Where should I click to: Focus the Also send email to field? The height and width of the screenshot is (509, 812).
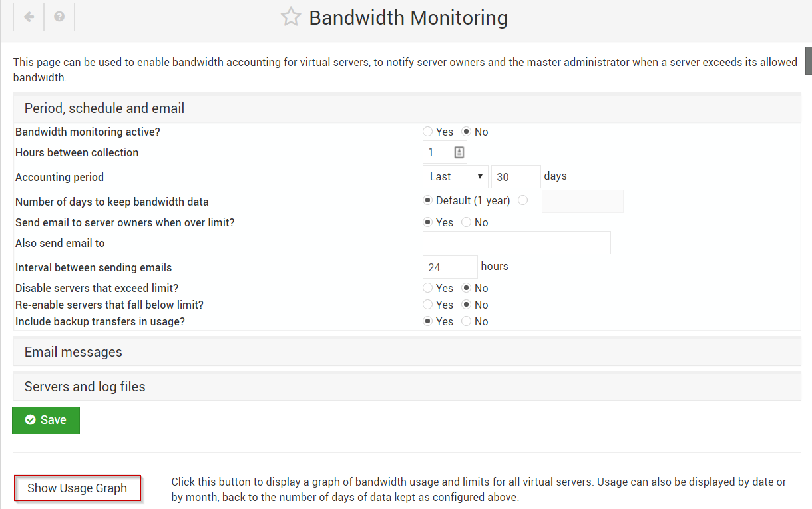[516, 243]
